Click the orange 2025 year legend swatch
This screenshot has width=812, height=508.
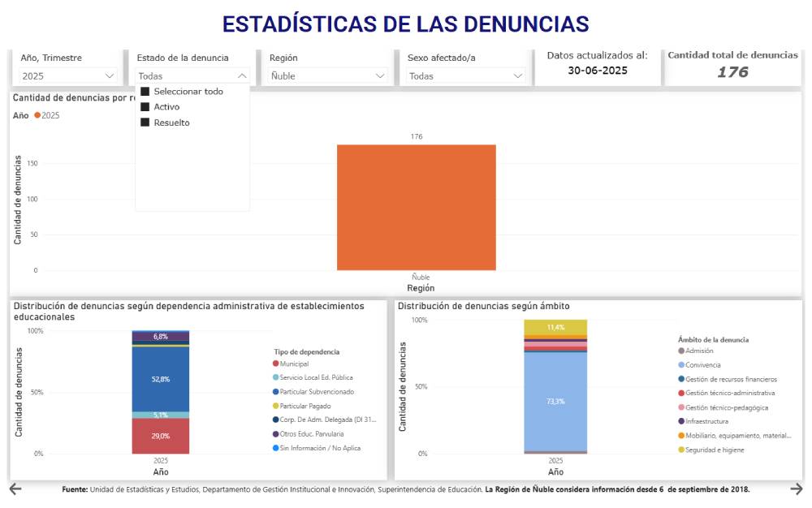(x=37, y=115)
